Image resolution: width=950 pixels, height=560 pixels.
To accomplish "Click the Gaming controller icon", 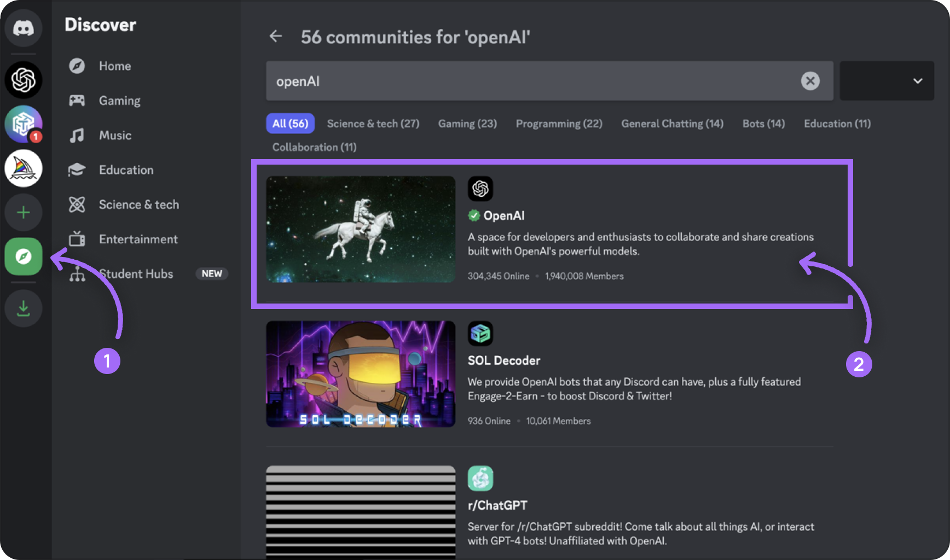I will click(x=77, y=101).
